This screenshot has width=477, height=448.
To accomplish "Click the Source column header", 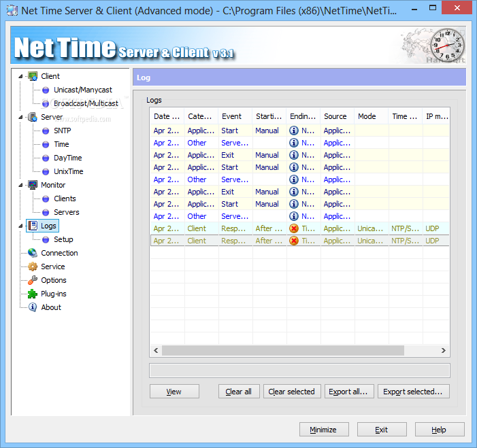I will tap(338, 116).
